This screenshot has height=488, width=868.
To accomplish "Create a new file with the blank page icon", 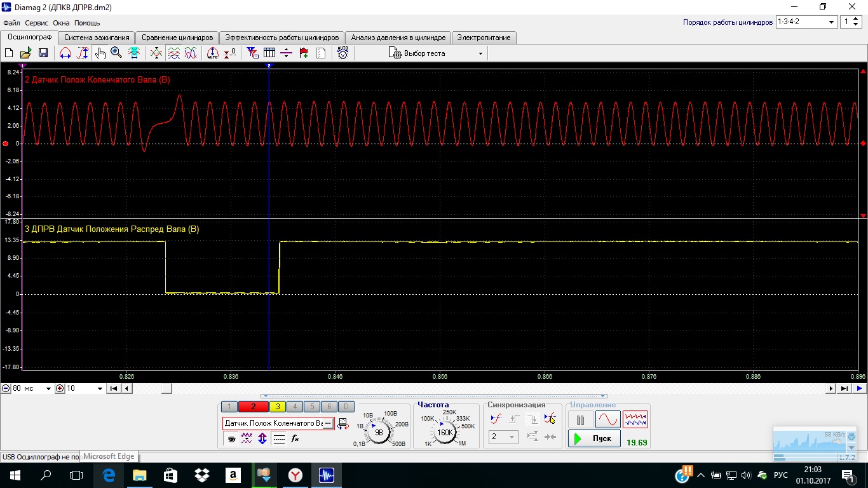I will tap(9, 53).
